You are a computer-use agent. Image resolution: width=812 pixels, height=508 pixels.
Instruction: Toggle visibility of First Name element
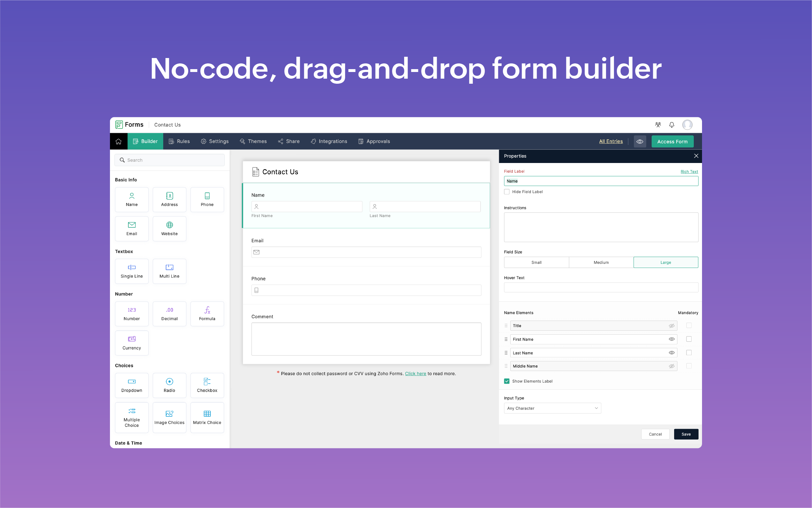pos(671,339)
